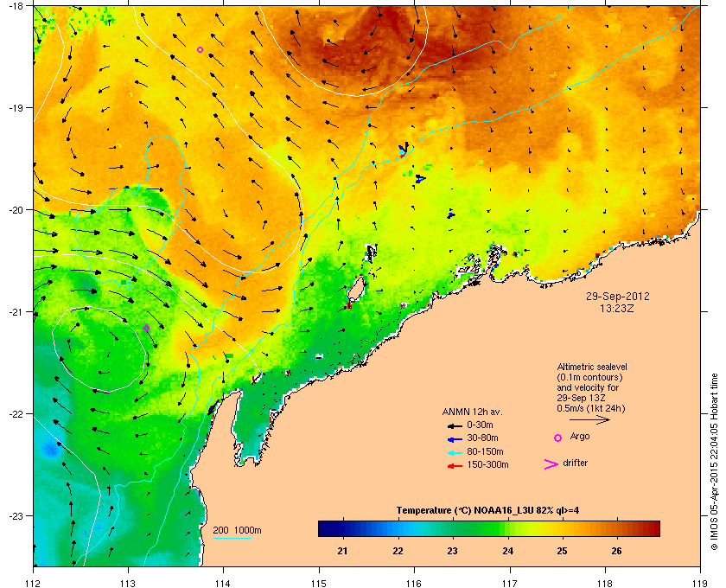Click the '150-300m' depth label
Screen dimensions: 726x588
coord(487,464)
